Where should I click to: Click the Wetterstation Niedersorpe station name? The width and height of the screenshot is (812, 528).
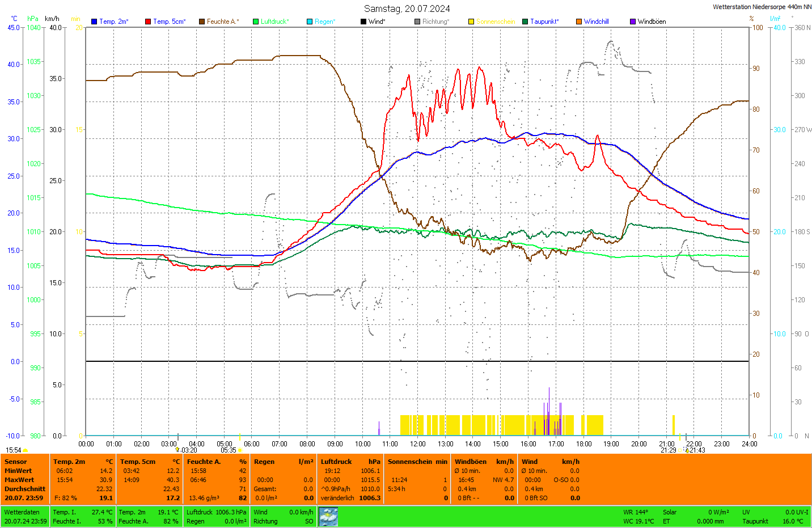762,7
